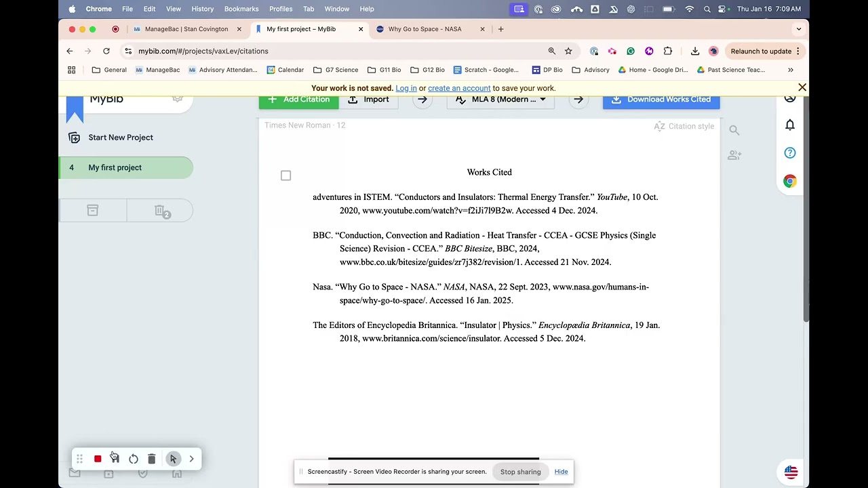Open the NASA citation entry

coord(481,293)
